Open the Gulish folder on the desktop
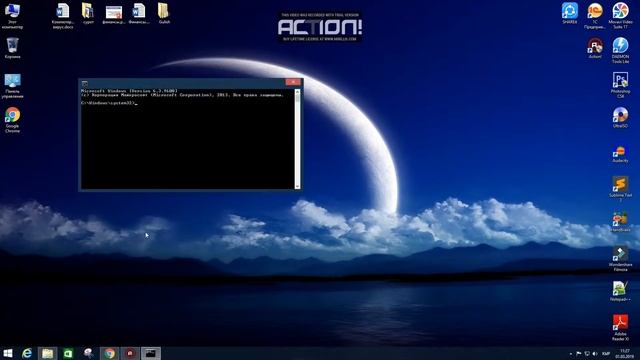This screenshot has width=640, height=360. (164, 13)
